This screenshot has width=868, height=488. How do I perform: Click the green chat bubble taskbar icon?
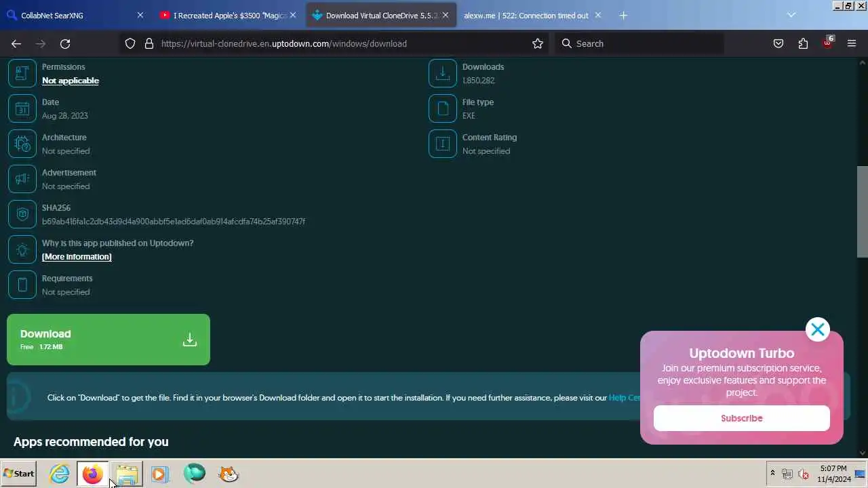pyautogui.click(x=195, y=473)
